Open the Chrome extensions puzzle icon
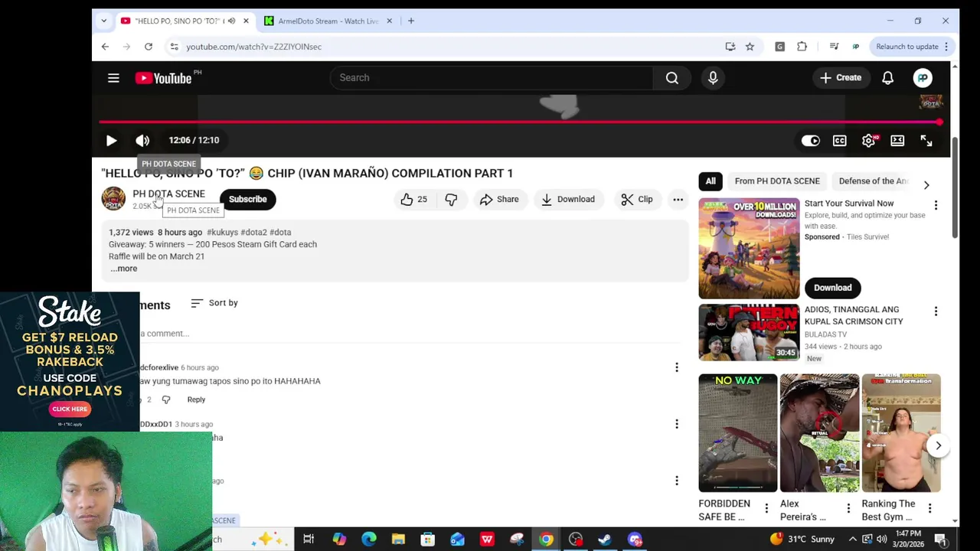Image resolution: width=980 pixels, height=551 pixels. pos(802,47)
